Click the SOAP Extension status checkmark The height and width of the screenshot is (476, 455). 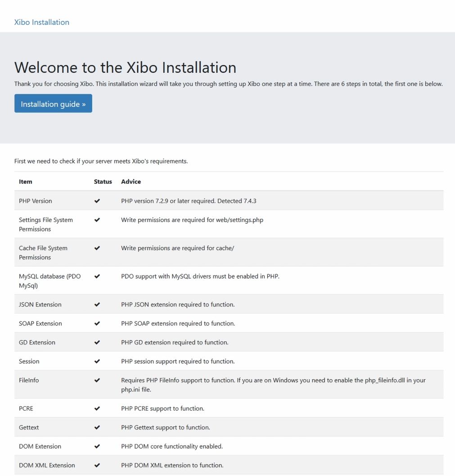tap(97, 323)
